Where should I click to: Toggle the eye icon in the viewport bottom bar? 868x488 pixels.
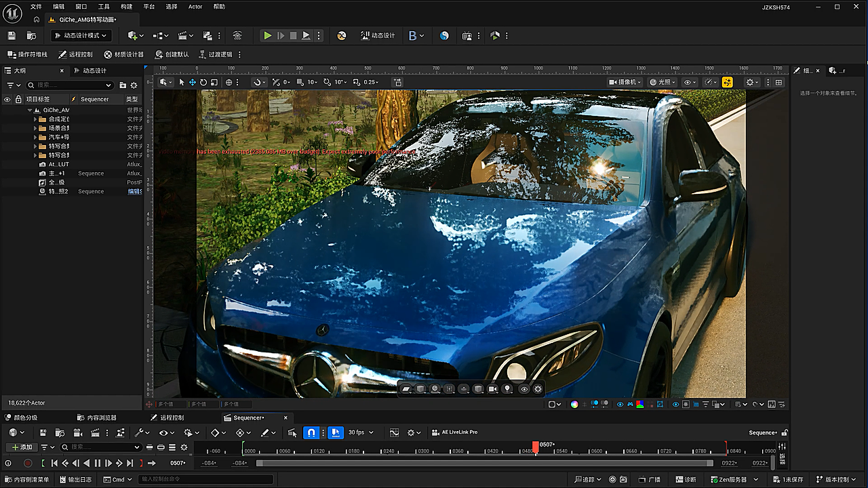tap(524, 389)
